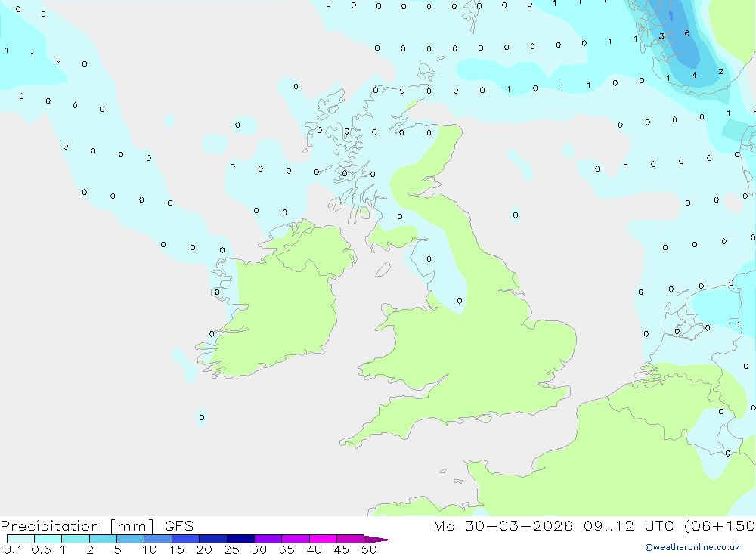
Task: Click the '4' precipitation value on map
Action: [x=694, y=75]
